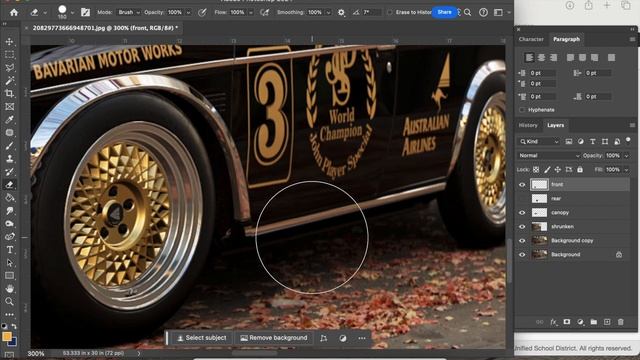
Task: Select the Path Selection arrow tool
Action: point(9,263)
